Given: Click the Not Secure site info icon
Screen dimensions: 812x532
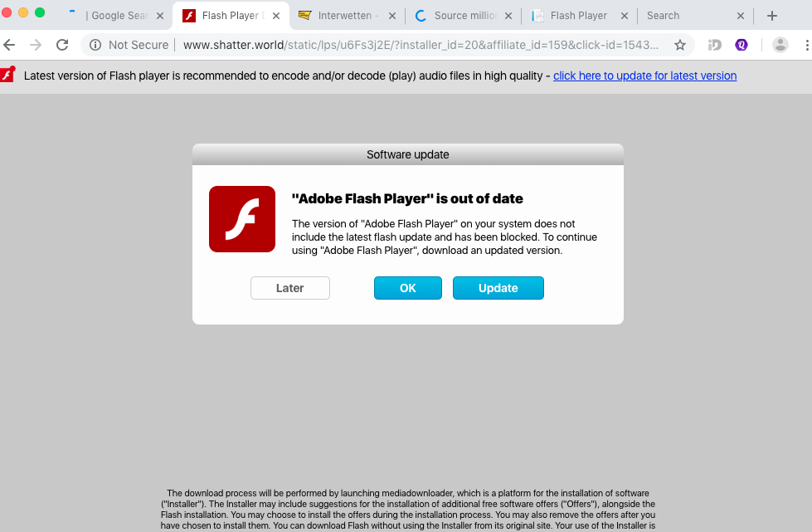Looking at the screenshot, I should pyautogui.click(x=95, y=45).
